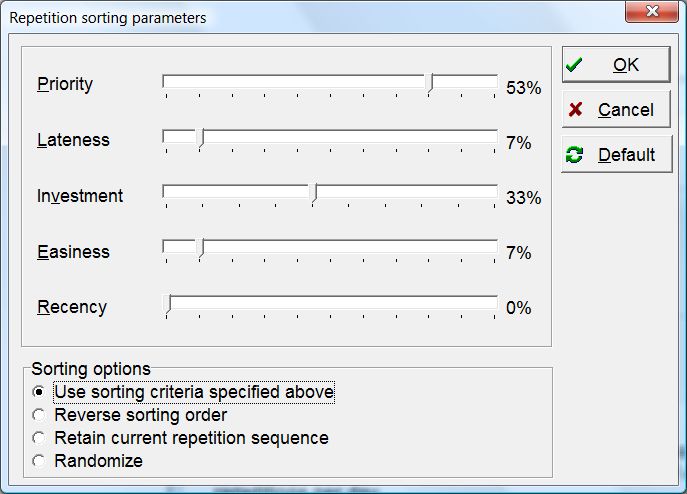Screen dimensions: 687x494
Task: Click the red X icon on Cancel
Action: click(x=575, y=110)
